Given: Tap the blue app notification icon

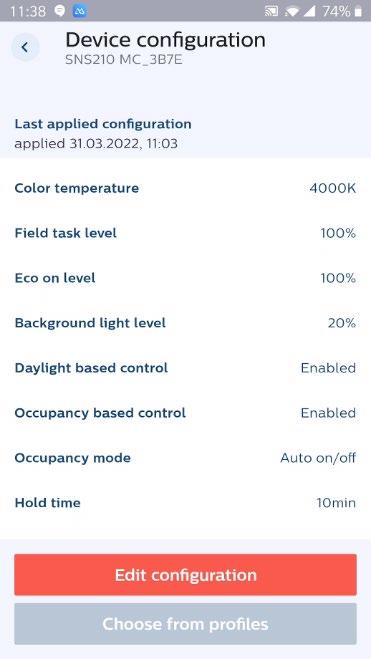Looking at the screenshot, I should coord(80,11).
